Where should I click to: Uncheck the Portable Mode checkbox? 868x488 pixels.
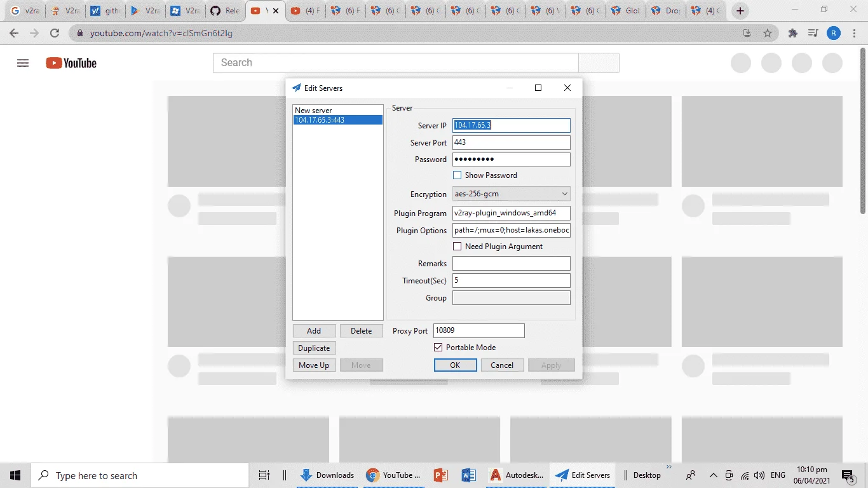(x=438, y=348)
